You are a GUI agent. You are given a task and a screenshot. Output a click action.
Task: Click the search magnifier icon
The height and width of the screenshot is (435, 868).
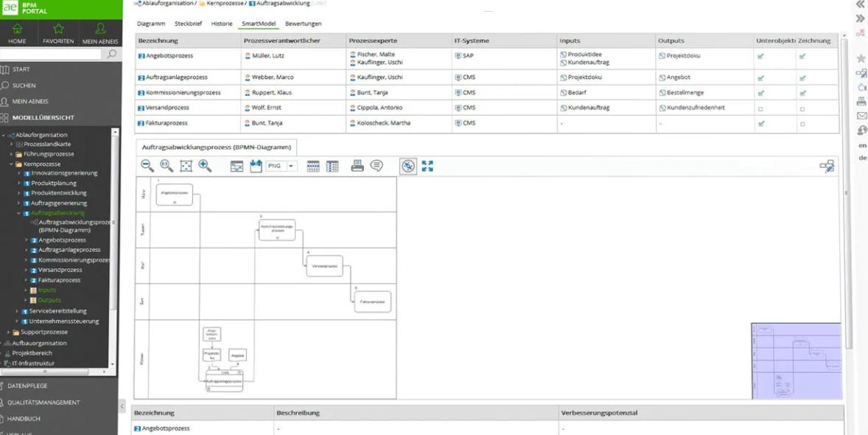point(111,54)
